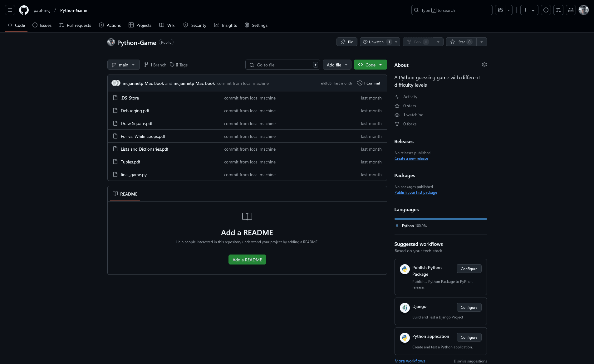Open the Copilot chat icon
This screenshot has width=594, height=364.
[500, 10]
